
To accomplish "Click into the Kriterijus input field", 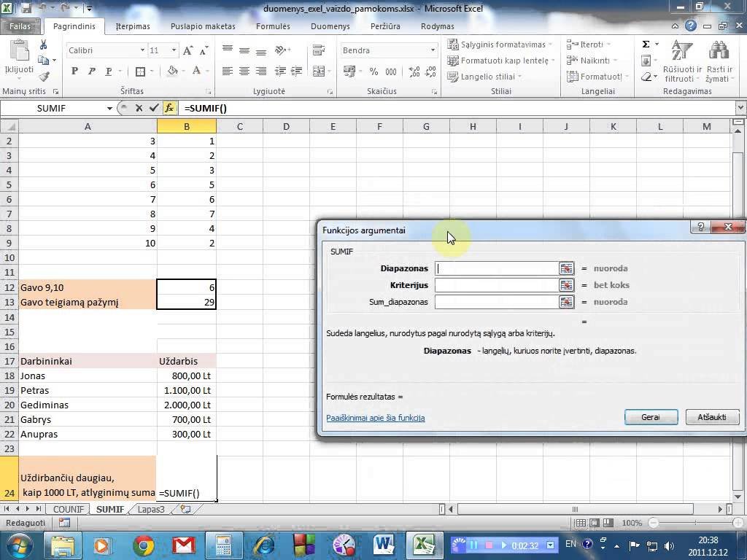I will [497, 285].
